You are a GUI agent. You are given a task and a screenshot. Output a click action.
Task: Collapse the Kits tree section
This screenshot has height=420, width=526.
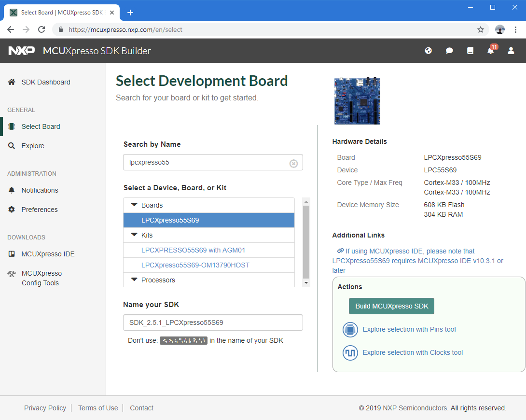click(135, 235)
